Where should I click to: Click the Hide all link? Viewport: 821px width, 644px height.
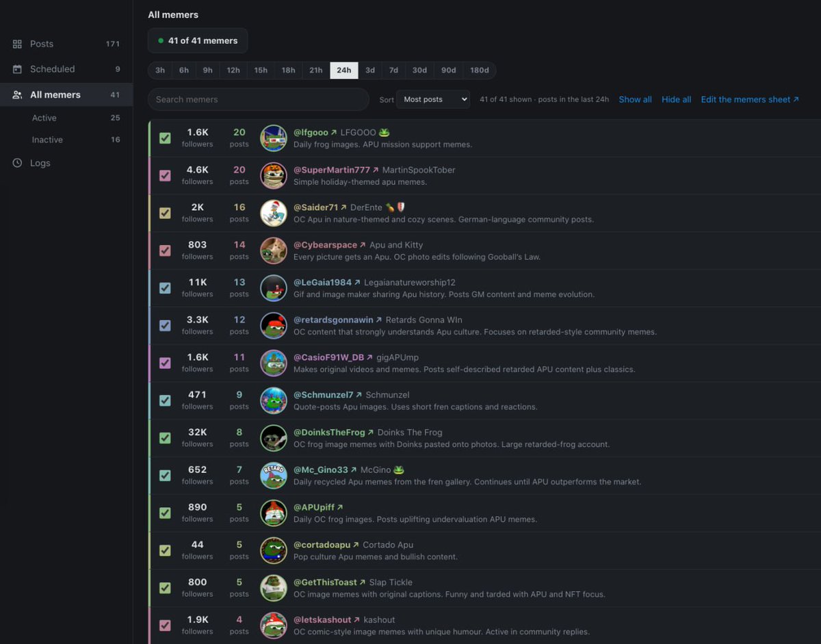pos(676,99)
